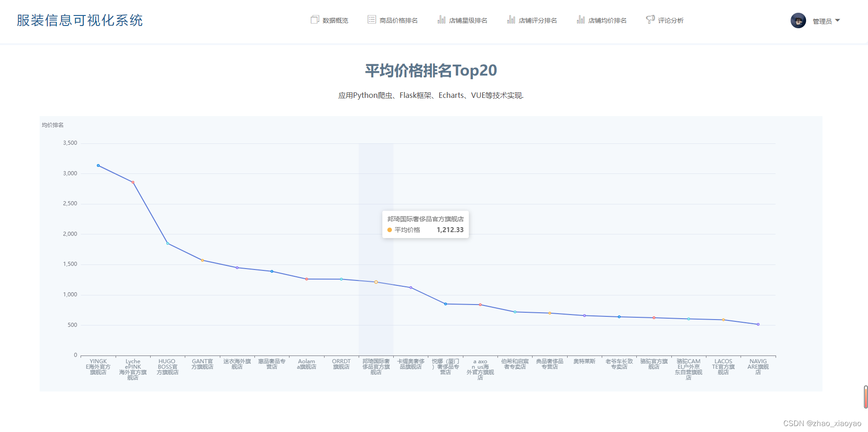Click the tooltip value 1,212.33
The width and height of the screenshot is (868, 432).
450,230
